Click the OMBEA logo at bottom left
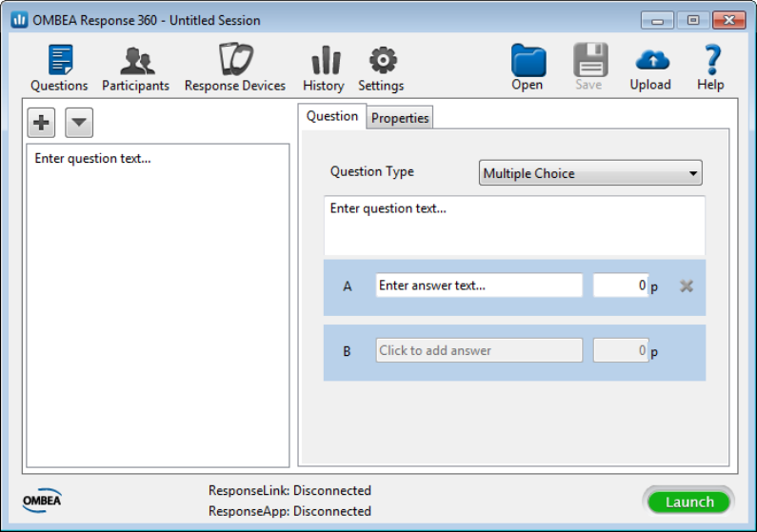The height and width of the screenshot is (532, 757). pos(42,501)
